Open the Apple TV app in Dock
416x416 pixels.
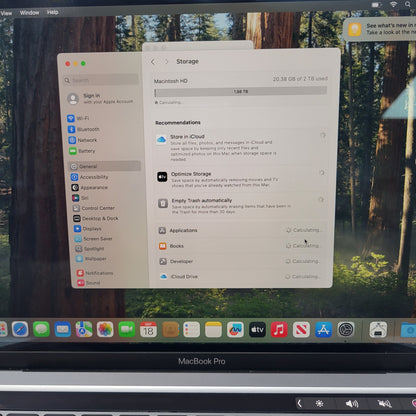[257, 330]
